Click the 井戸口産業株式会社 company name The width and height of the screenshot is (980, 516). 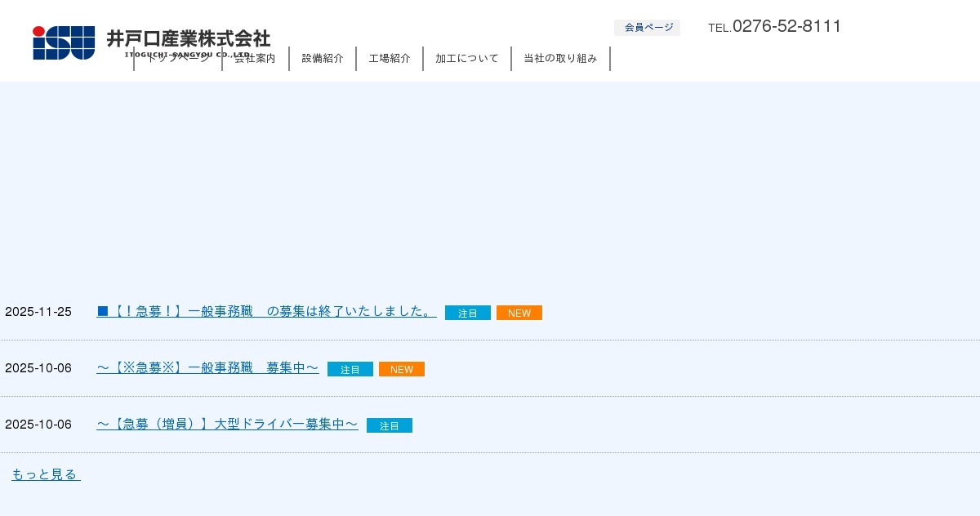coord(188,38)
